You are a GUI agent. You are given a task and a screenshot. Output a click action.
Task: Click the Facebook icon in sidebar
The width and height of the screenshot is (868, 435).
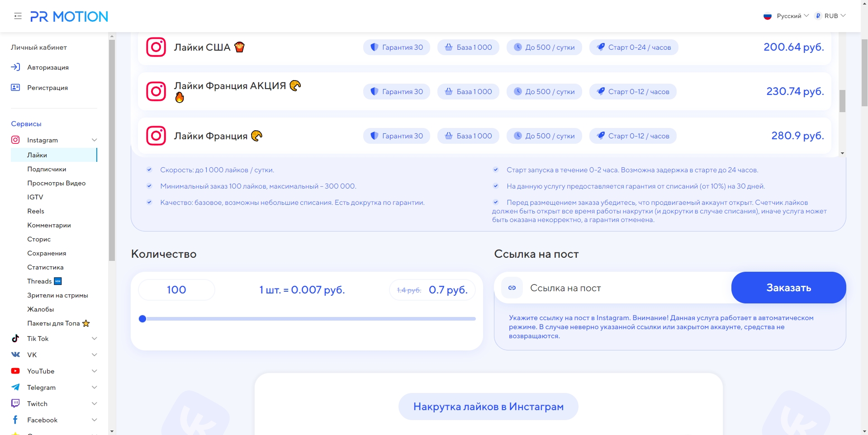[x=15, y=420]
